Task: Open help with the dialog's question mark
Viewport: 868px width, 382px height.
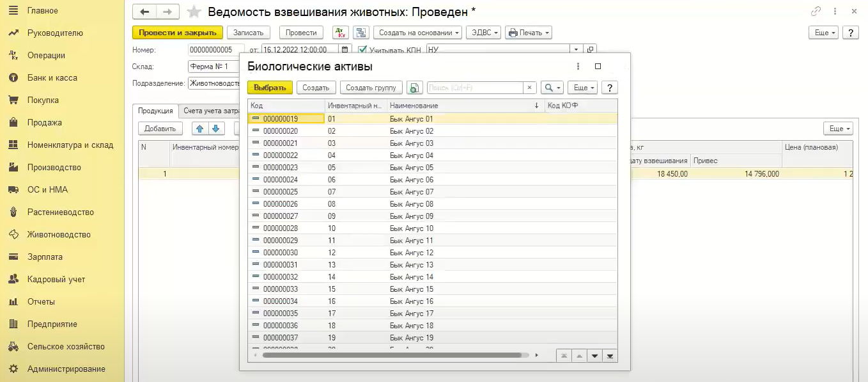Action: (610, 88)
